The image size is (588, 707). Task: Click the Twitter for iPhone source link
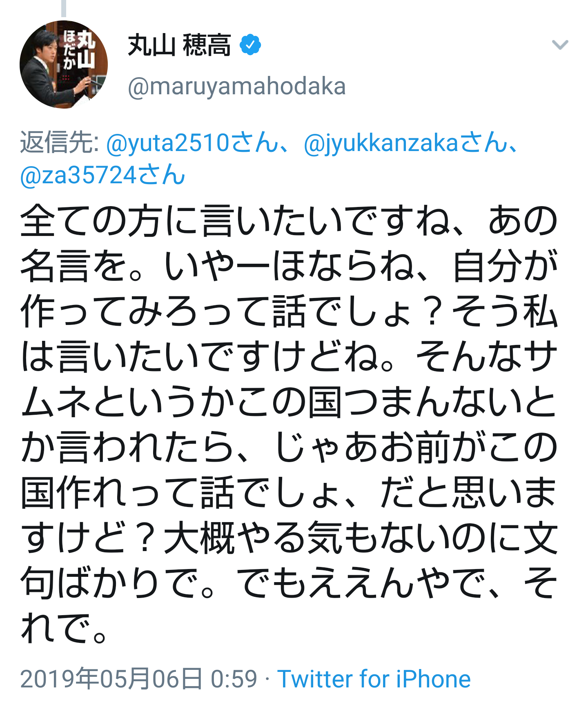point(374,679)
